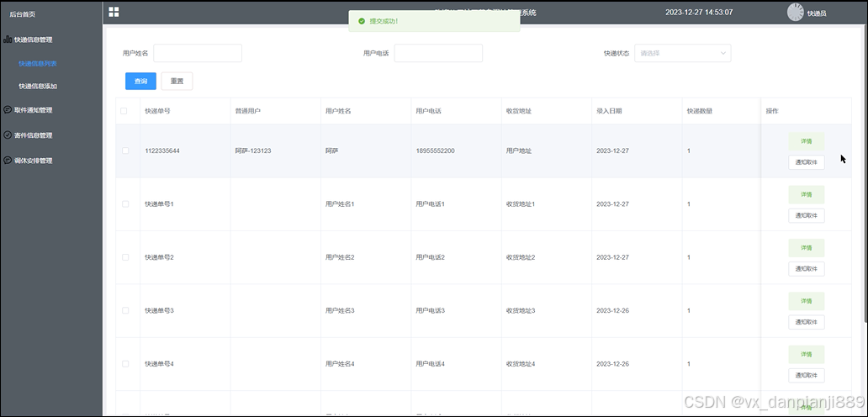
Task: Click 通知取件 for row 1122335644
Action: tap(807, 162)
